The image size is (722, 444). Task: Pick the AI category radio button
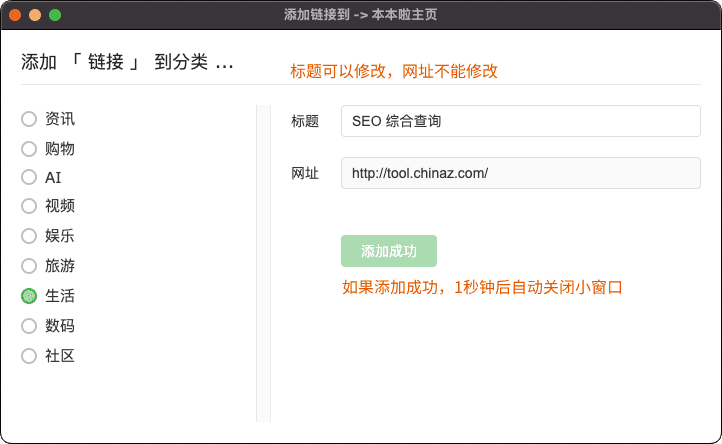point(29,177)
